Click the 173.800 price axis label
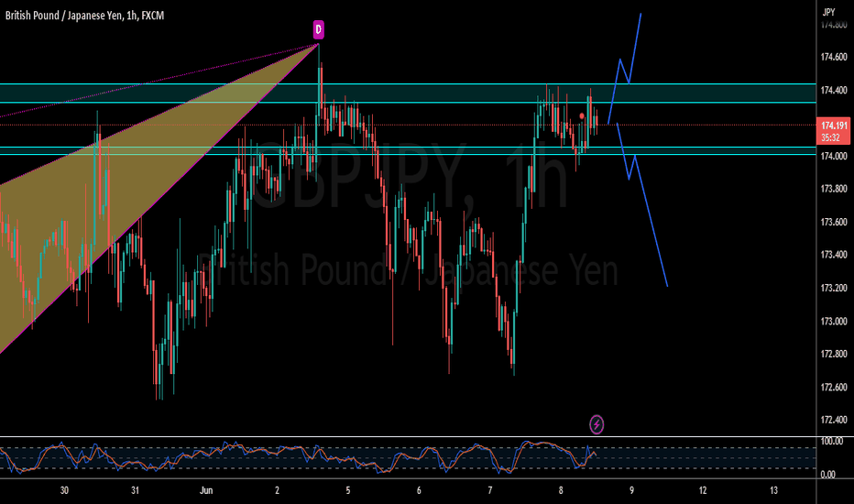The width and height of the screenshot is (854, 504). tap(834, 189)
